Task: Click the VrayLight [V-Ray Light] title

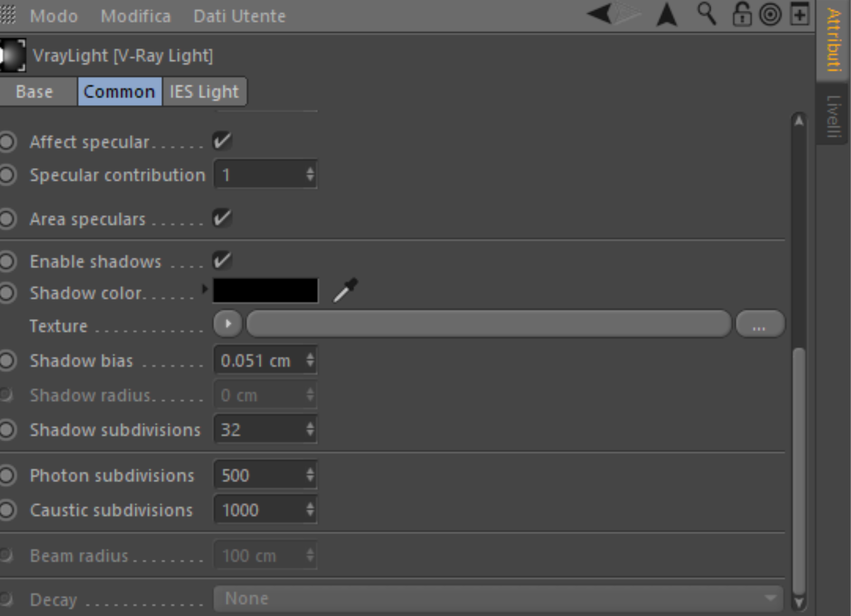Action: [123, 55]
